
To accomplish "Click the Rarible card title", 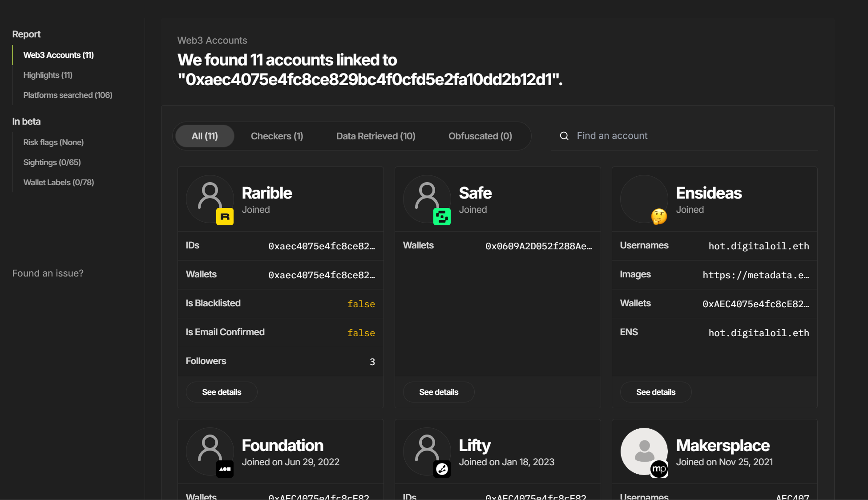I will [x=267, y=193].
